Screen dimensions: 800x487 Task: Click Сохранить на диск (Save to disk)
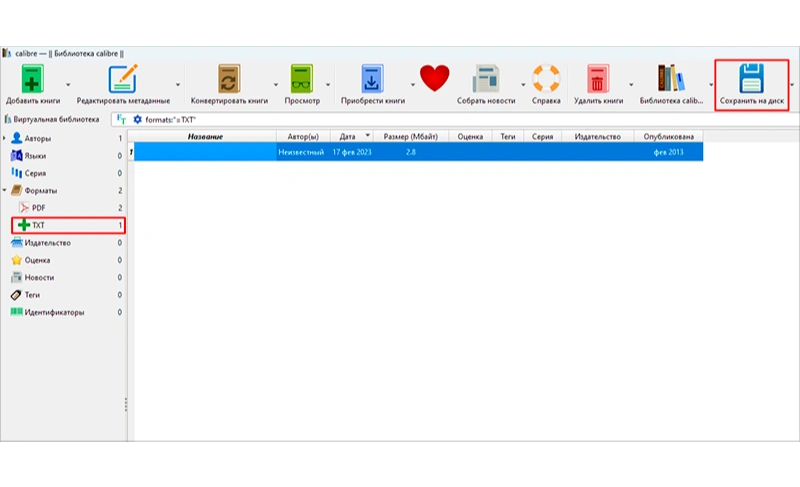tap(752, 85)
